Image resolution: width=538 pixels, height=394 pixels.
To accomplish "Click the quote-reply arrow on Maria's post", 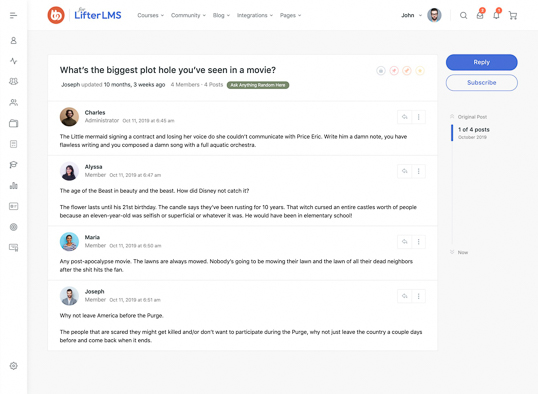I will (405, 242).
